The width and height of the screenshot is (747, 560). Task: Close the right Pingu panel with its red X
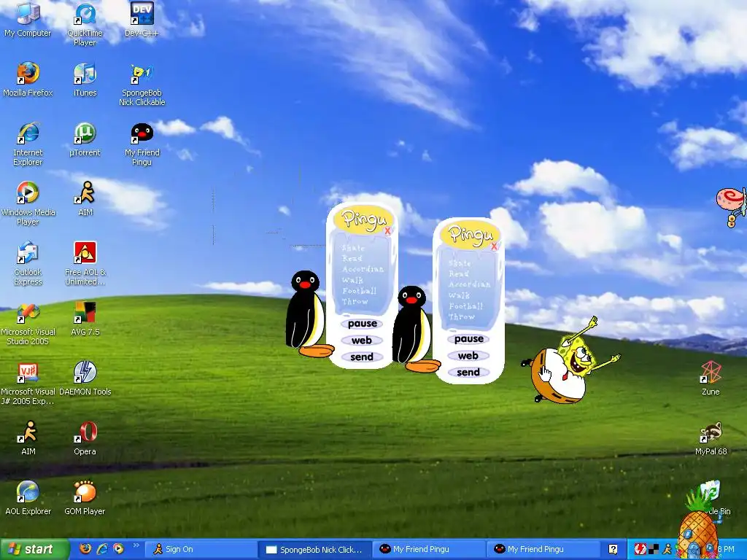coord(495,246)
